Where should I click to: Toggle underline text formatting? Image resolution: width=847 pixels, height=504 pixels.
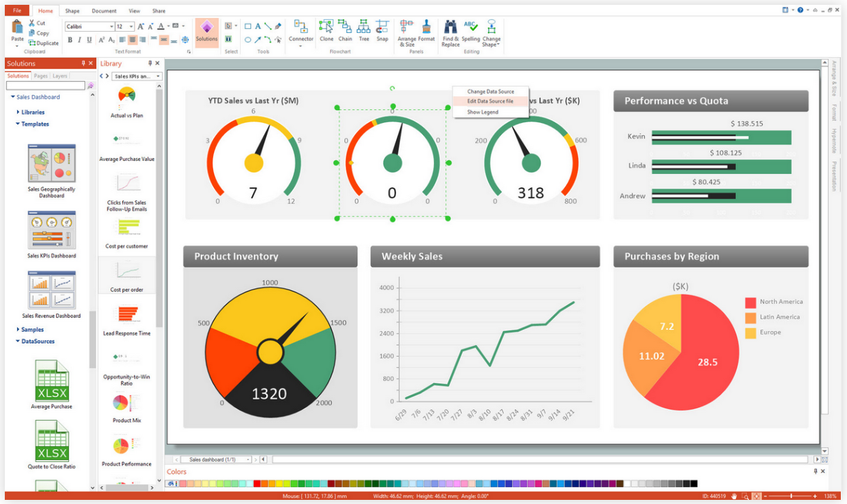(89, 40)
